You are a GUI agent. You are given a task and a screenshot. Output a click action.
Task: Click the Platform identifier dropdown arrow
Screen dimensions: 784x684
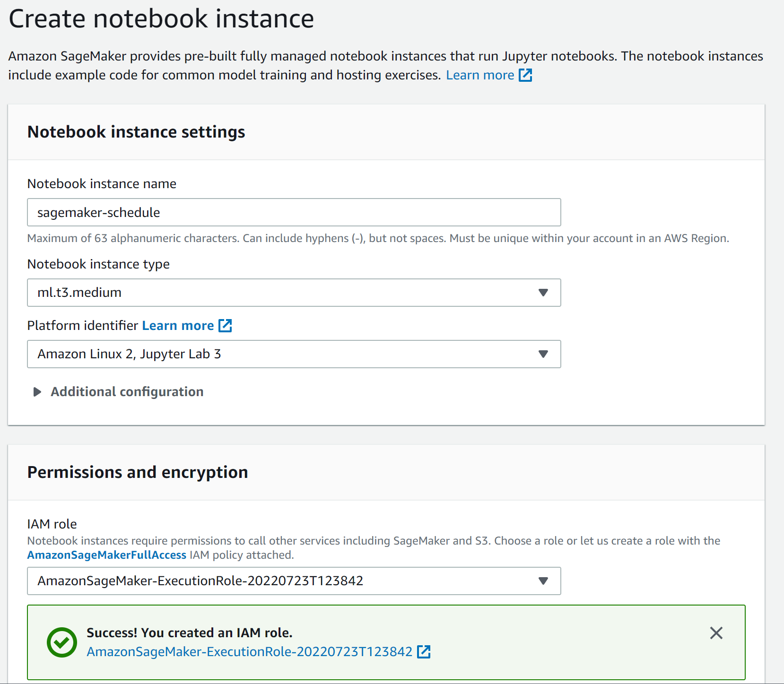tap(543, 354)
